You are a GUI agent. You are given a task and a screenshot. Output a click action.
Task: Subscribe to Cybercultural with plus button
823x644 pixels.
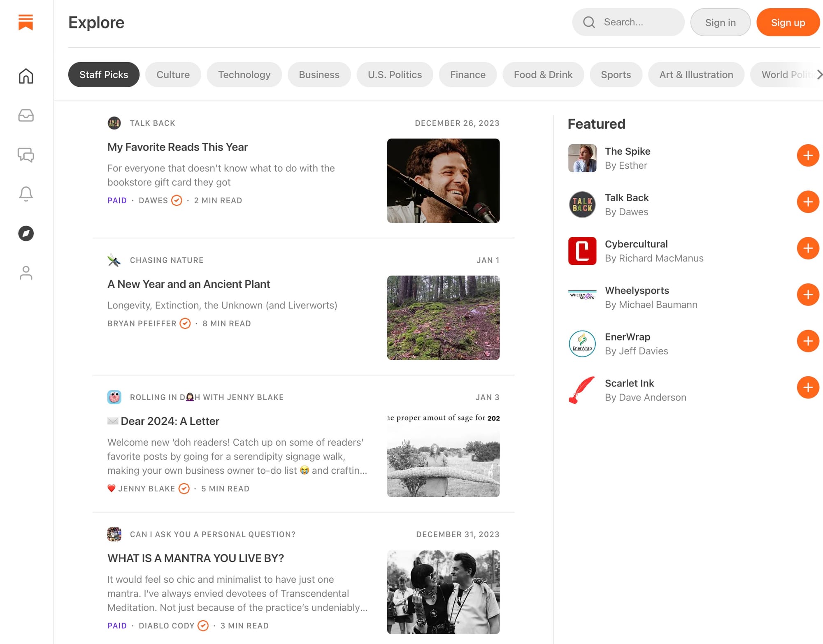808,248
